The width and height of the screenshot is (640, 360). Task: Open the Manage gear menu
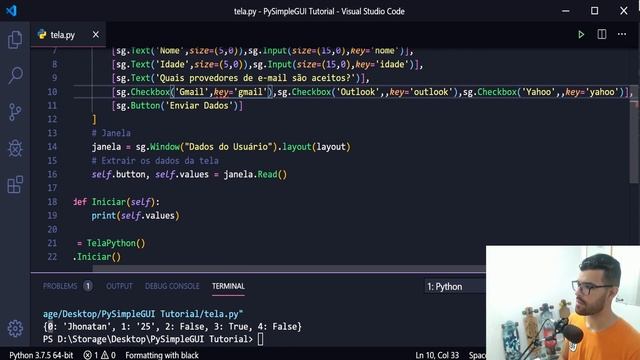[15, 328]
